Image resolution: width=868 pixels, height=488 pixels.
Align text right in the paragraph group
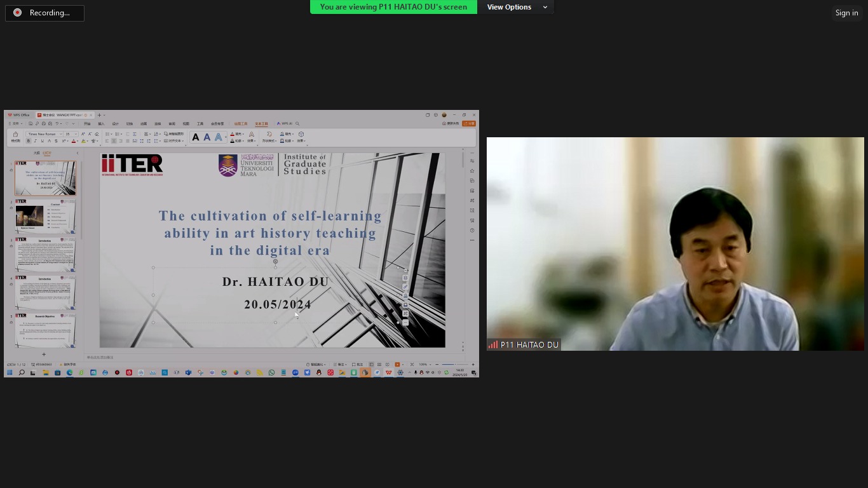(121, 141)
